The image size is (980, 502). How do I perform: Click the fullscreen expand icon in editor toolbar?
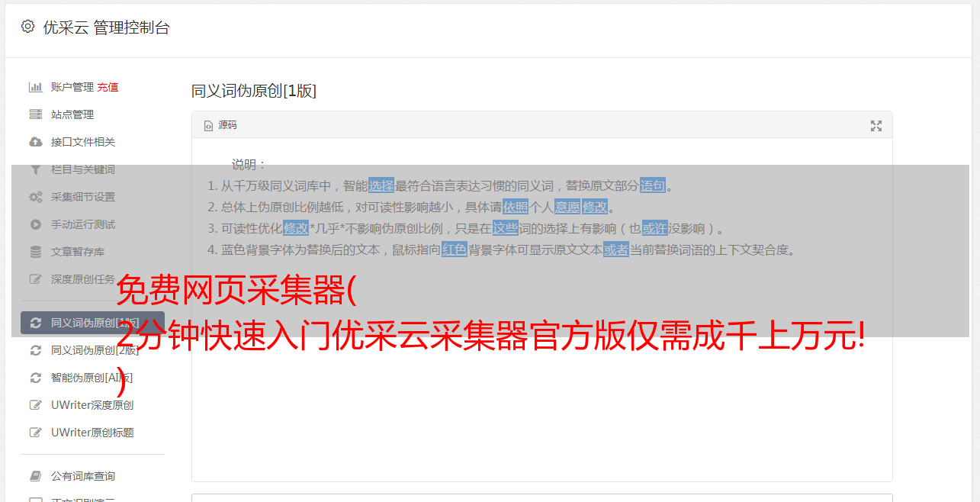(x=876, y=126)
